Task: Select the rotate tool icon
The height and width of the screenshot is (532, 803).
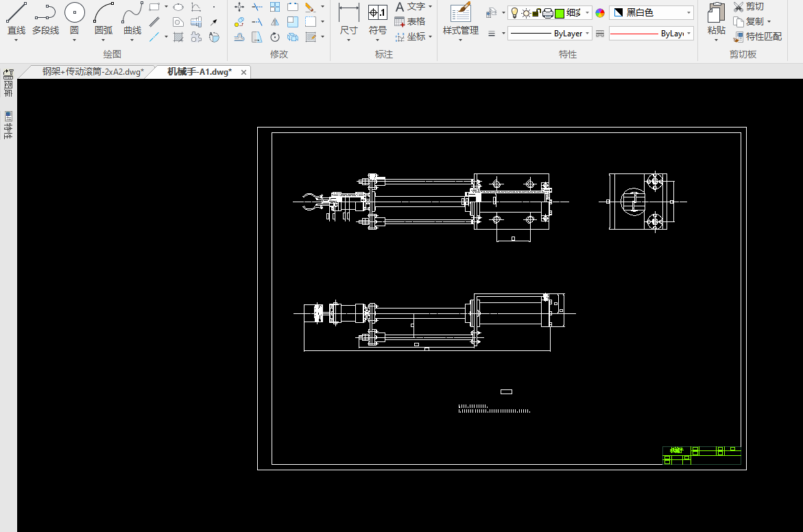Action: click(x=275, y=37)
